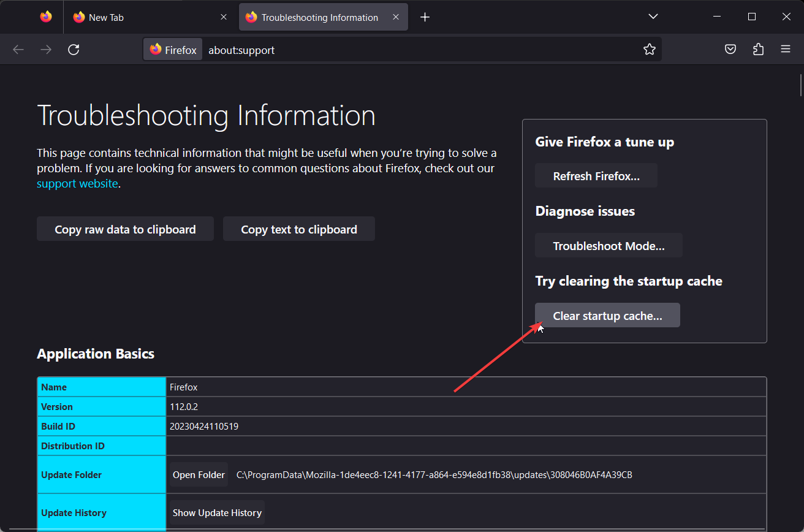Click the pinned Firefox tab icon

[x=46, y=17]
